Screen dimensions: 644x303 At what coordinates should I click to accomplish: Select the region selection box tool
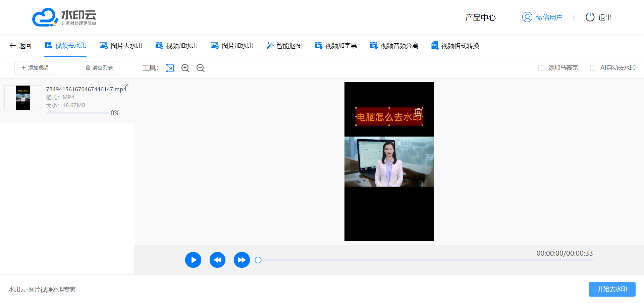pos(170,68)
